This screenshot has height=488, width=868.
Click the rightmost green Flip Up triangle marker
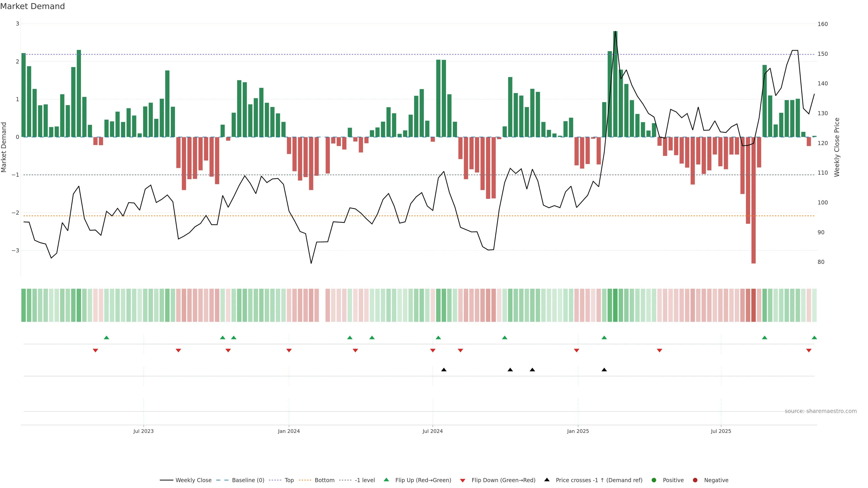(814, 338)
